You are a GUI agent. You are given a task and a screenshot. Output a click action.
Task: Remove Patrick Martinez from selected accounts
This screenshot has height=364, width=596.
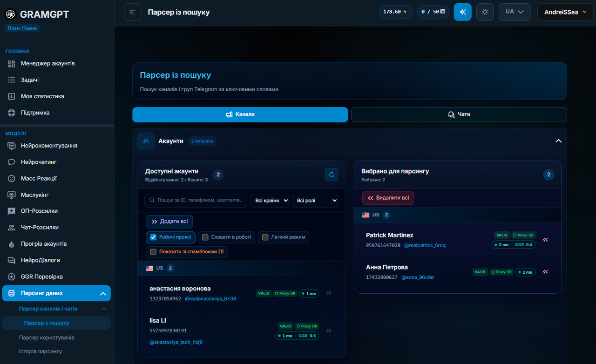545,240
